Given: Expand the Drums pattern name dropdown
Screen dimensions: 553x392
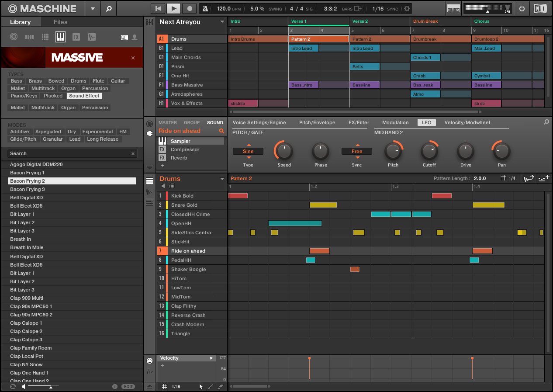Looking at the screenshot, I should pos(222,178).
